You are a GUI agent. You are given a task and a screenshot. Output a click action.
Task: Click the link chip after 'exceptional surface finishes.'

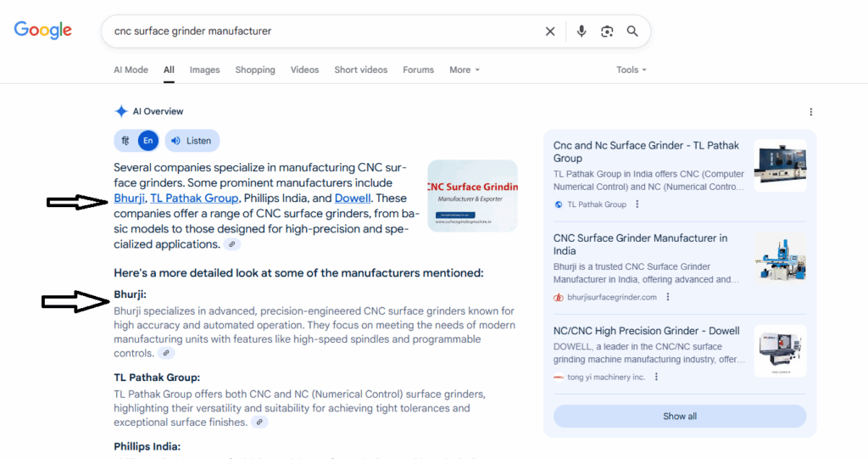(x=259, y=423)
